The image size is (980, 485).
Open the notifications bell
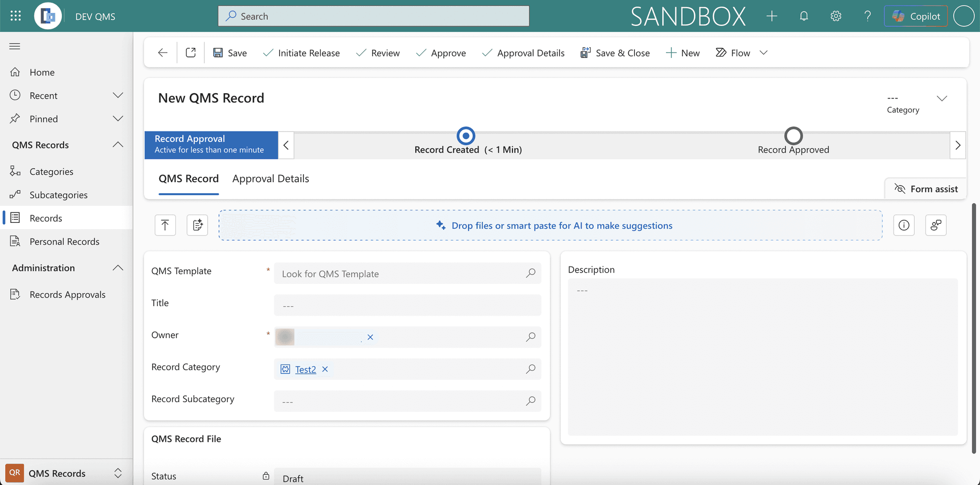[804, 16]
